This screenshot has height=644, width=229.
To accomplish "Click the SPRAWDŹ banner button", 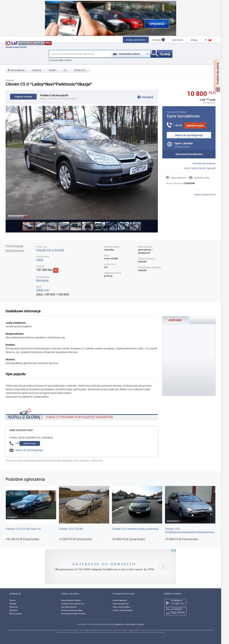I will click(157, 24).
